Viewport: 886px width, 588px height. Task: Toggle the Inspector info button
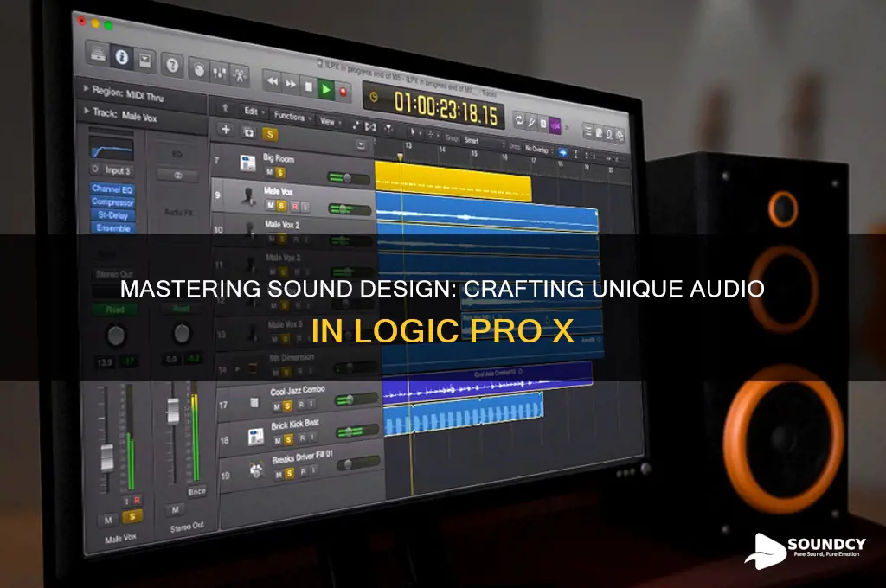[121, 56]
